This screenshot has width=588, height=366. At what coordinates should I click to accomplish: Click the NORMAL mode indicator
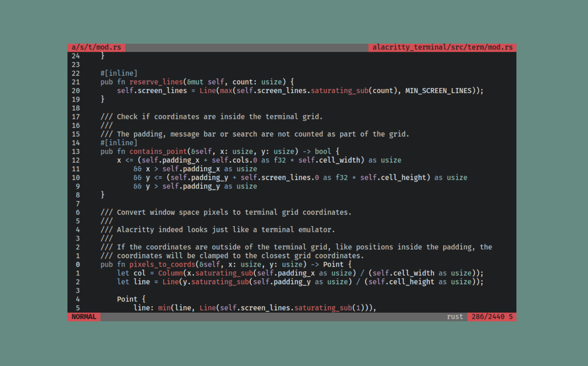[84, 317]
